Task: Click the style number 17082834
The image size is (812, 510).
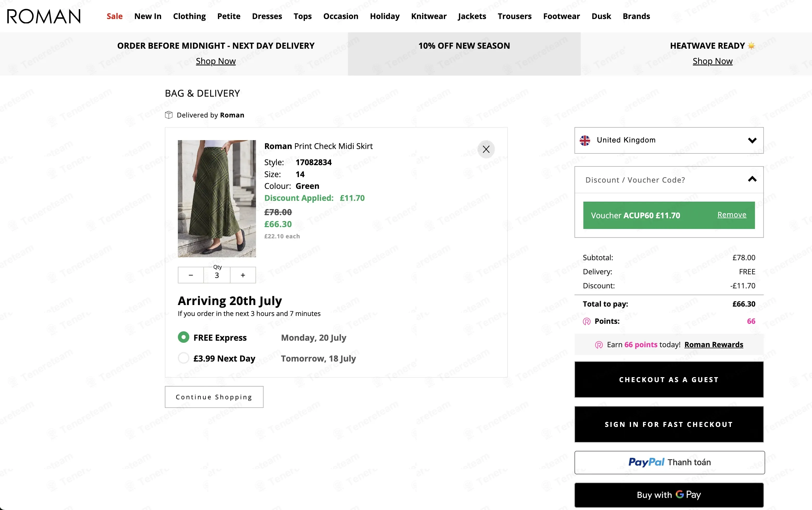Action: (314, 162)
